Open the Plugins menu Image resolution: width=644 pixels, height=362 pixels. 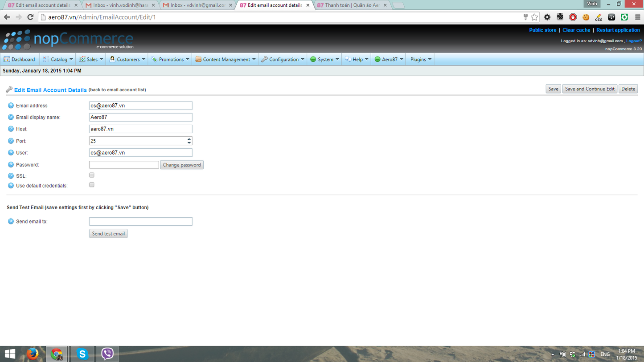(x=420, y=59)
